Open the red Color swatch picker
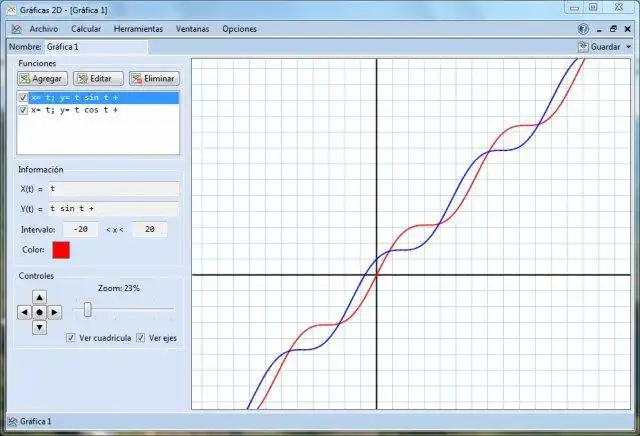Screen dimensions: 640x436 click(x=61, y=250)
